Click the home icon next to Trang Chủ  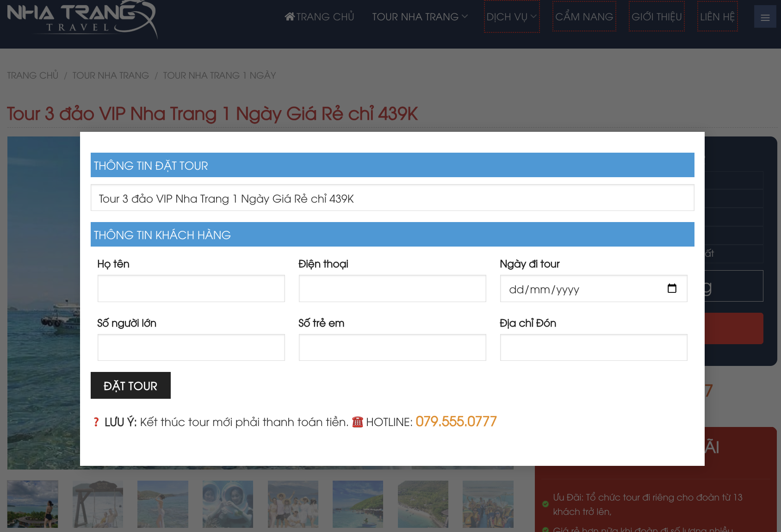289,16
